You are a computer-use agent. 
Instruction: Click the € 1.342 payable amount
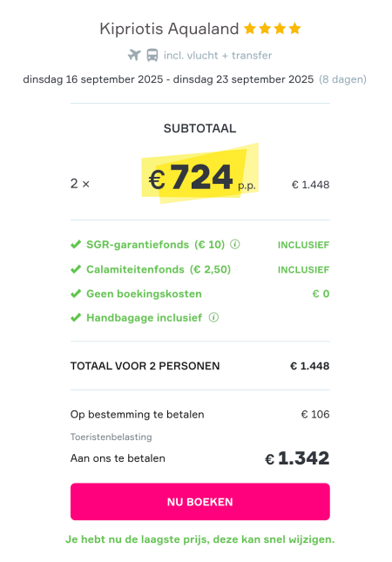[x=297, y=458]
